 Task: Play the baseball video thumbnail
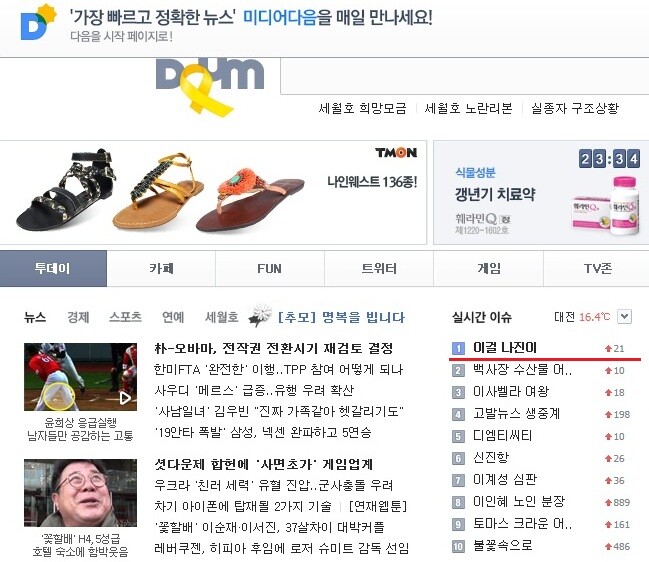pos(80,377)
